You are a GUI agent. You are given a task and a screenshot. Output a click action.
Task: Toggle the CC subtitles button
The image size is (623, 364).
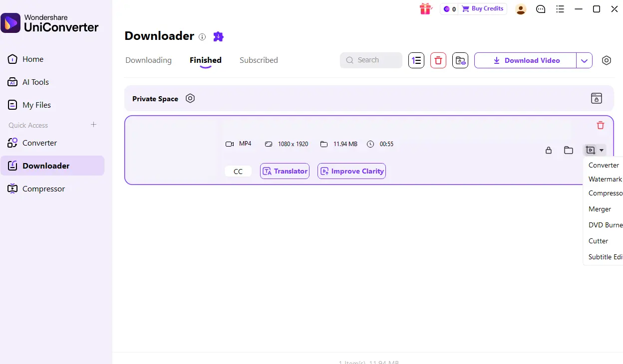pos(238,171)
